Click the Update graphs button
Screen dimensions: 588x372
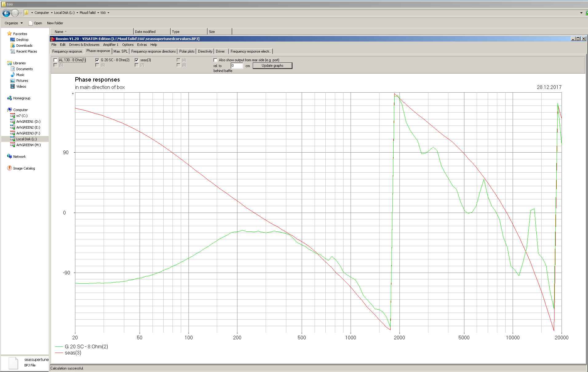click(x=272, y=66)
